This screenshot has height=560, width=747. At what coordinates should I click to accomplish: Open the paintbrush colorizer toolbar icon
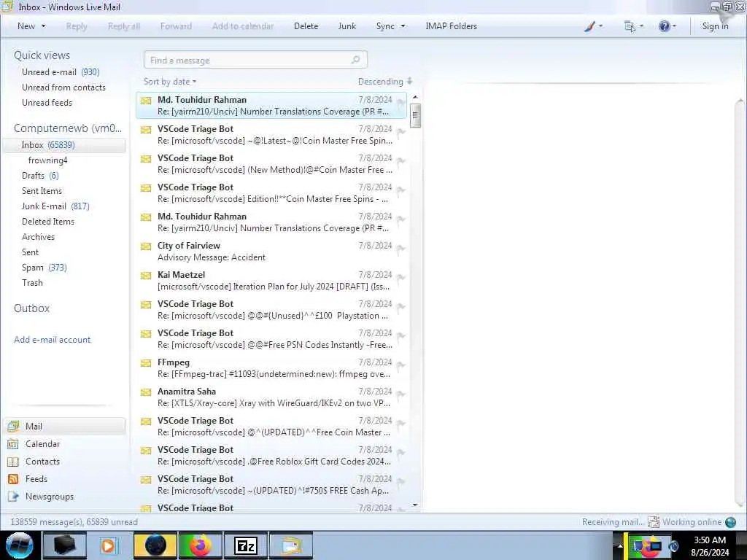click(589, 26)
